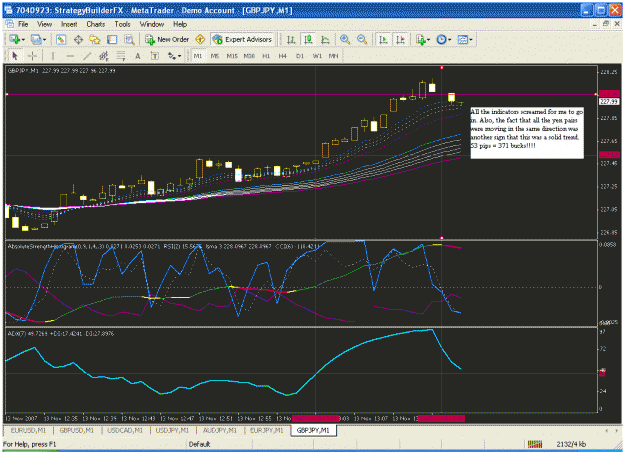This screenshot has width=625, height=452.
Task: Open the Help menu
Action: pos(180,24)
